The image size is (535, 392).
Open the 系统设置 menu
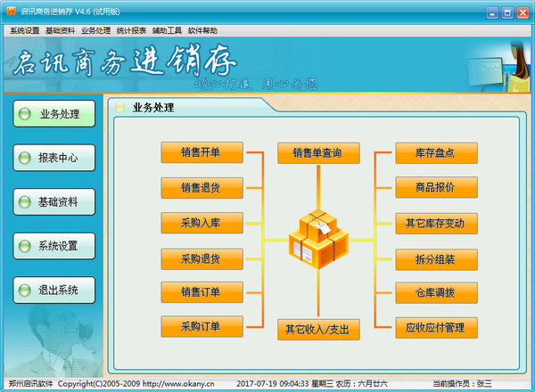coord(25,30)
